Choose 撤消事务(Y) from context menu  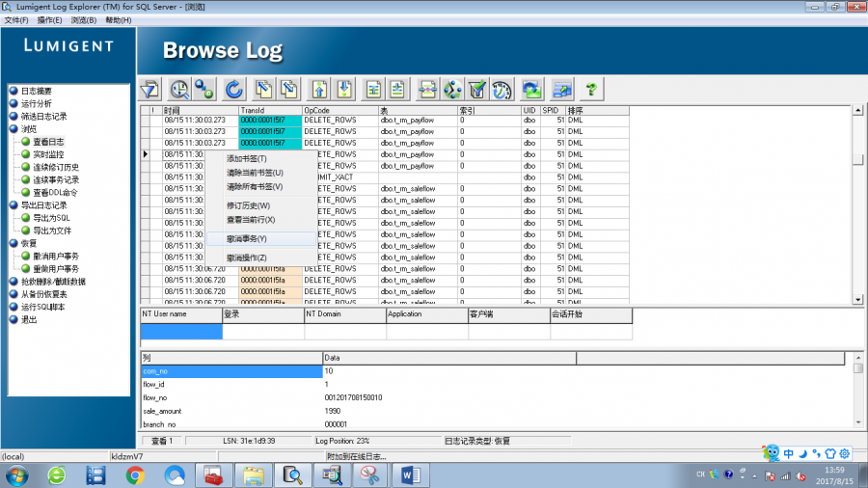(260, 238)
